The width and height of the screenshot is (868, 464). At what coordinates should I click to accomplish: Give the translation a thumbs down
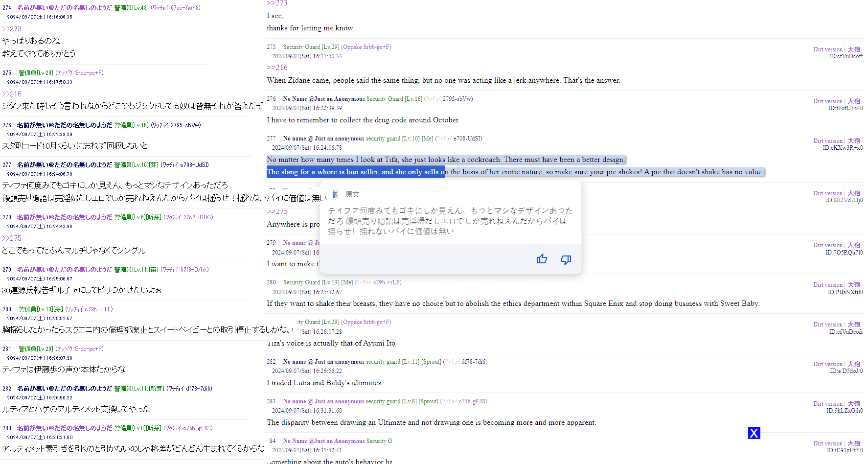(566, 259)
